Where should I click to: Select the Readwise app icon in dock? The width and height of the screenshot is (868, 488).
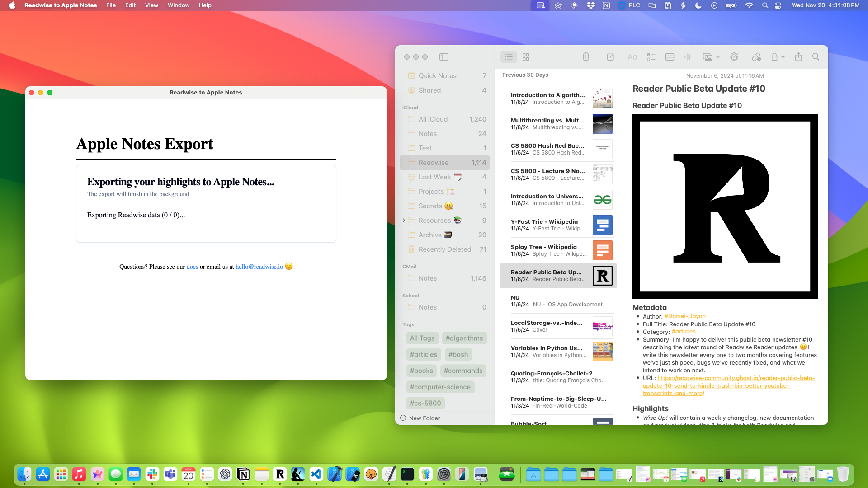click(281, 474)
